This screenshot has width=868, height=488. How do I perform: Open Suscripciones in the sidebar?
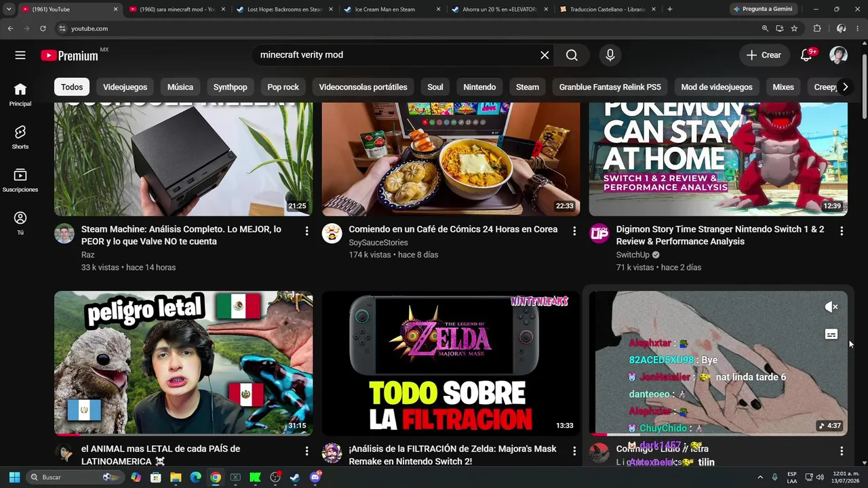point(20,180)
